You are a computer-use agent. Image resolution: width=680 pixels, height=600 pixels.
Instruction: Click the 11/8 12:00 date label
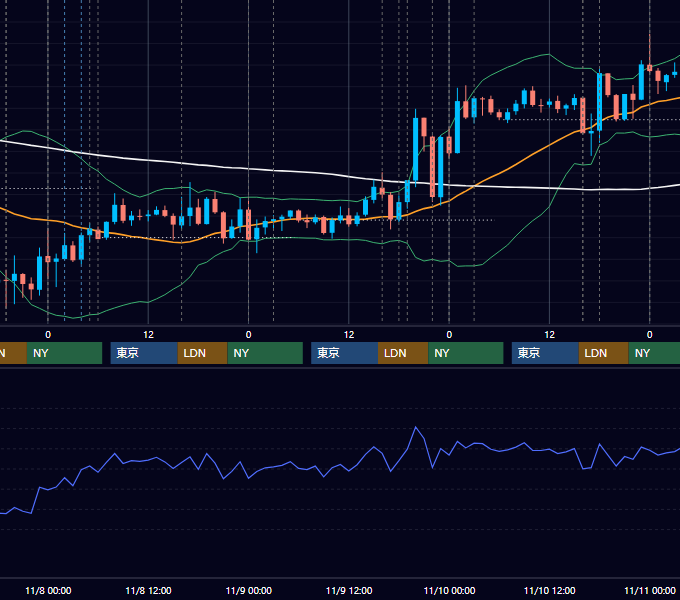coord(148,590)
